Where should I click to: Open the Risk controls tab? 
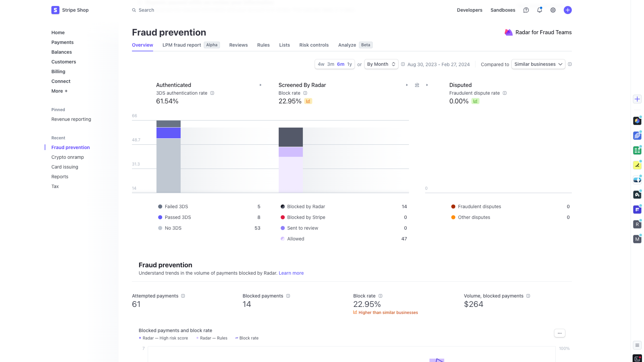(314, 45)
